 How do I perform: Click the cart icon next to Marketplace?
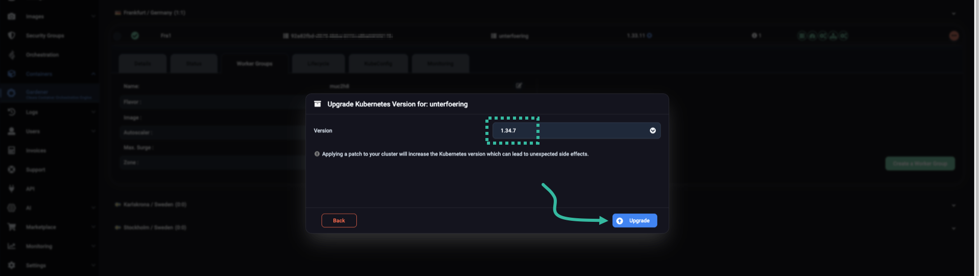pos(11,227)
